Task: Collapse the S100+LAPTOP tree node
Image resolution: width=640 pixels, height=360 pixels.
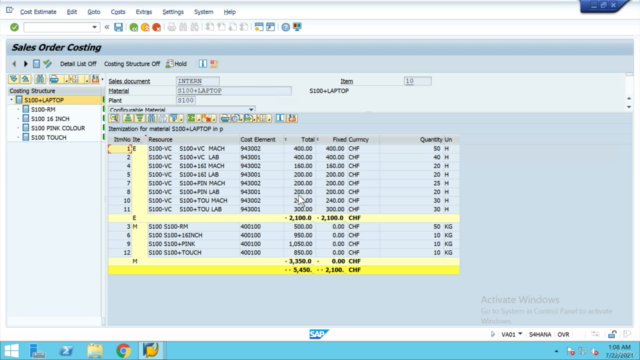Action: (x=11, y=100)
